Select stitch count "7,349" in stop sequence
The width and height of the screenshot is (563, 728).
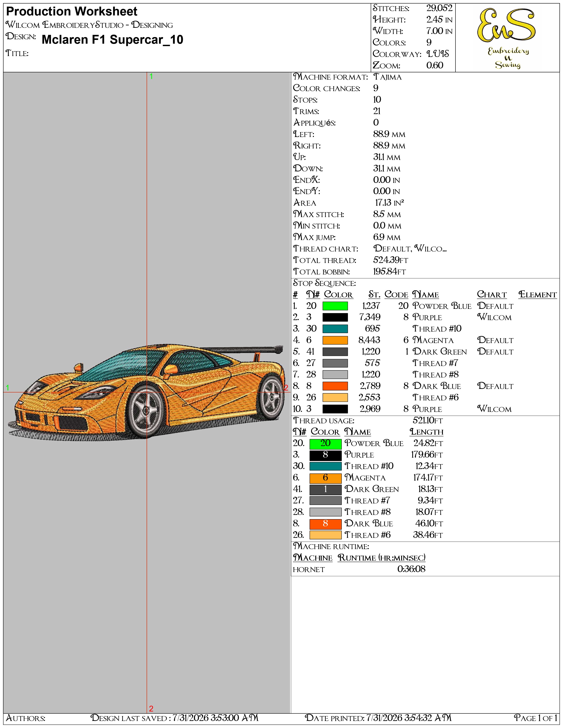tap(370, 317)
